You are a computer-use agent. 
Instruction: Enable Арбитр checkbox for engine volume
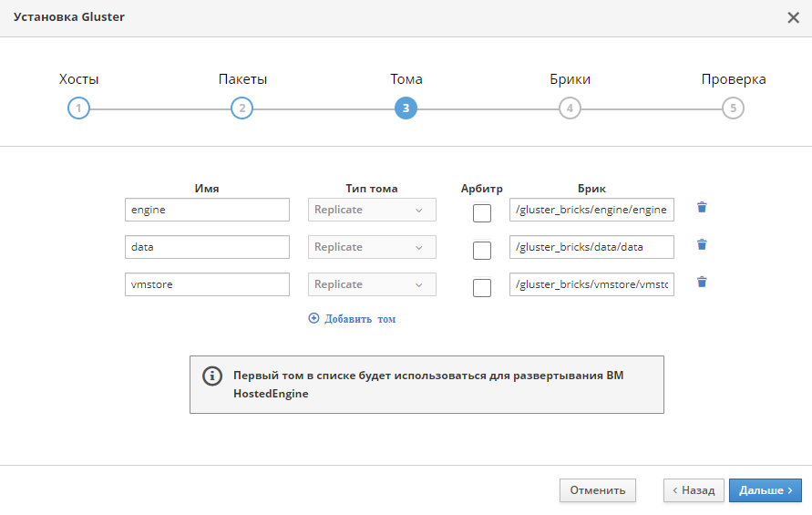(481, 213)
